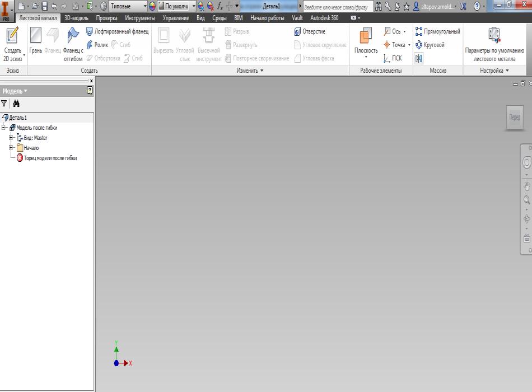Switch to the 3D-модель ribbon tab

coord(76,18)
